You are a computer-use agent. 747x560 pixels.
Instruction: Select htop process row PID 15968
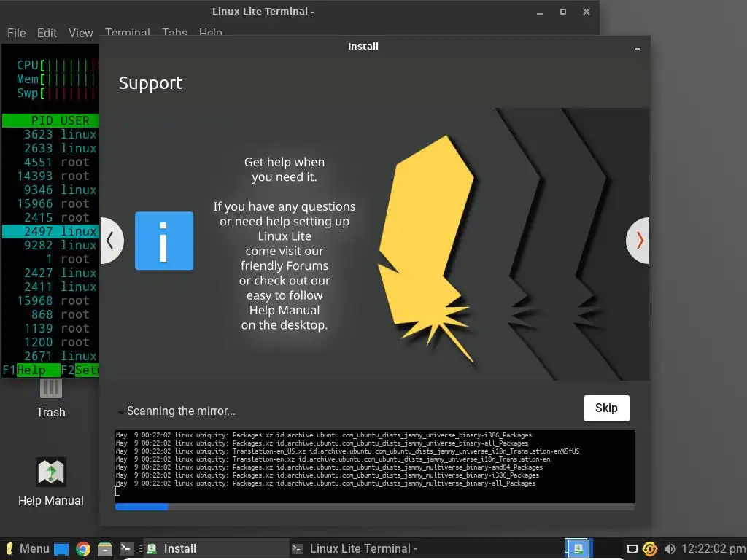click(x=50, y=300)
